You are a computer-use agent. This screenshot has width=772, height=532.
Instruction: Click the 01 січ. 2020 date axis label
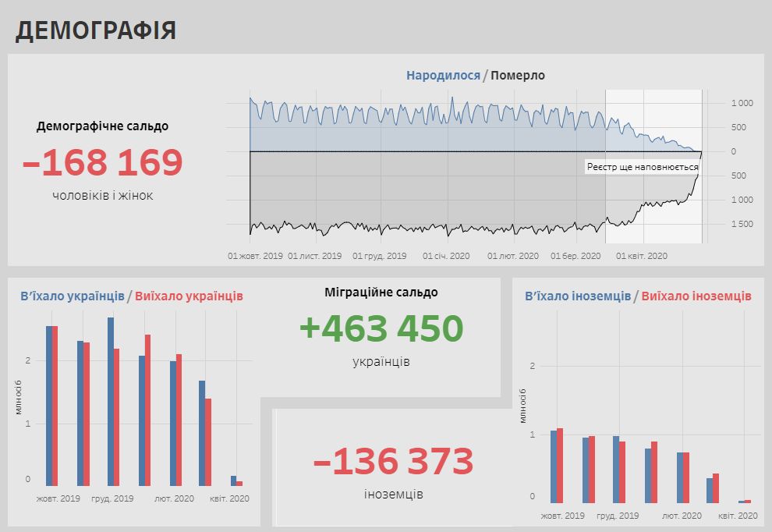[446, 256]
